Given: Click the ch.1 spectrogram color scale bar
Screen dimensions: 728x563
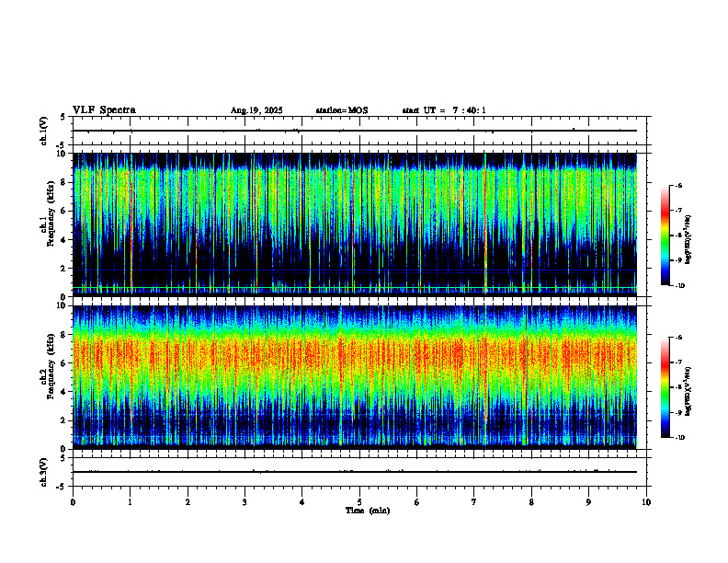Looking at the screenshot, I should [665, 236].
